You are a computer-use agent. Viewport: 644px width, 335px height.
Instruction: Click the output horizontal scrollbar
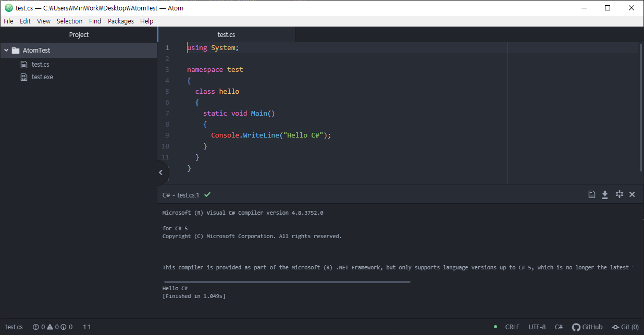pos(287,282)
